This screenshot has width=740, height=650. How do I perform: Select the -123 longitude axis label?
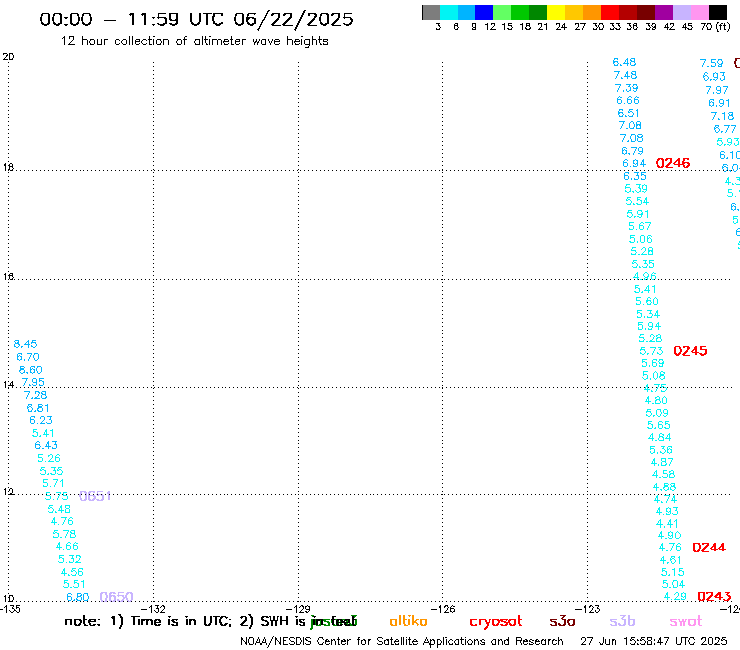point(588,609)
